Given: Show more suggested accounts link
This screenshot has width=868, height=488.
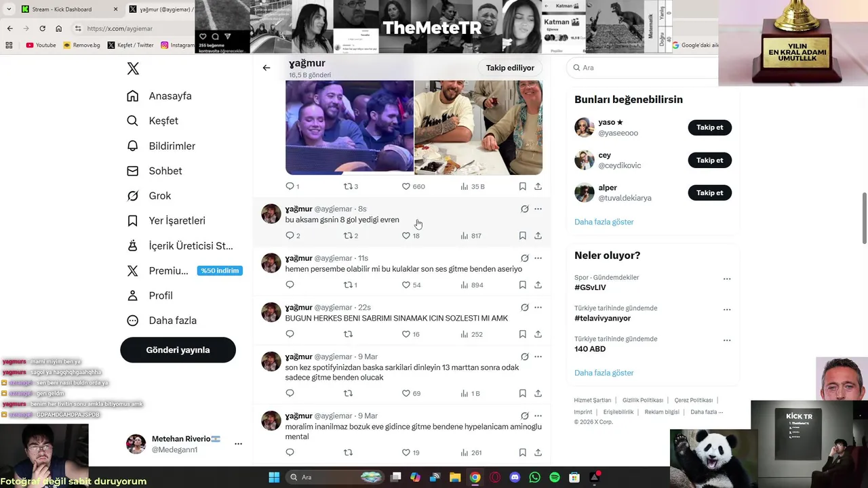Looking at the screenshot, I should pyautogui.click(x=604, y=222).
